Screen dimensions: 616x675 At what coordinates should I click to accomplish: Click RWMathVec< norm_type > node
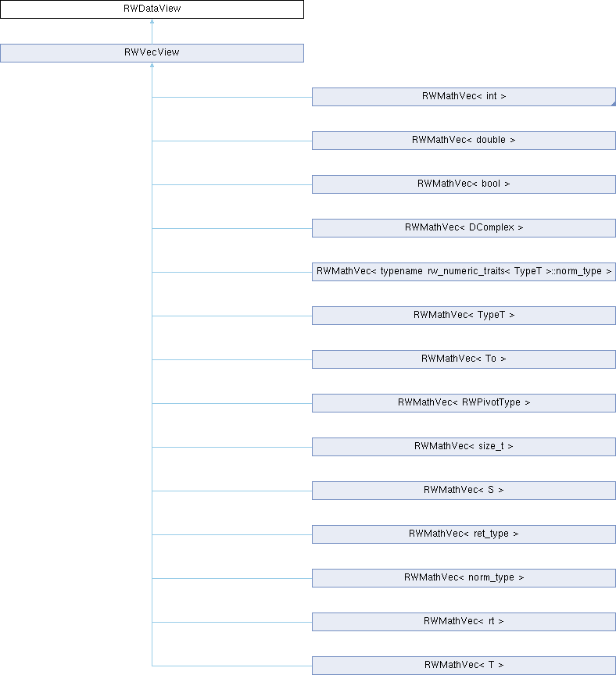coord(464,578)
